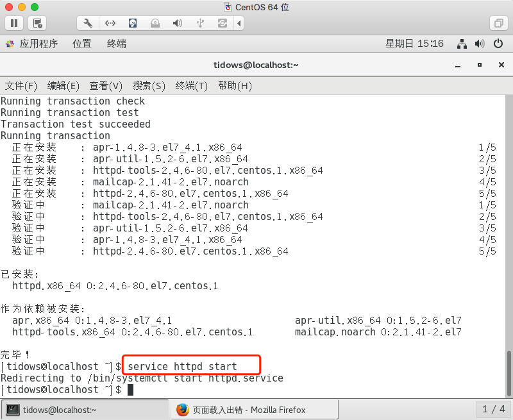Click the '完毕！' line
This screenshot has width=513, height=420.
coord(15,355)
